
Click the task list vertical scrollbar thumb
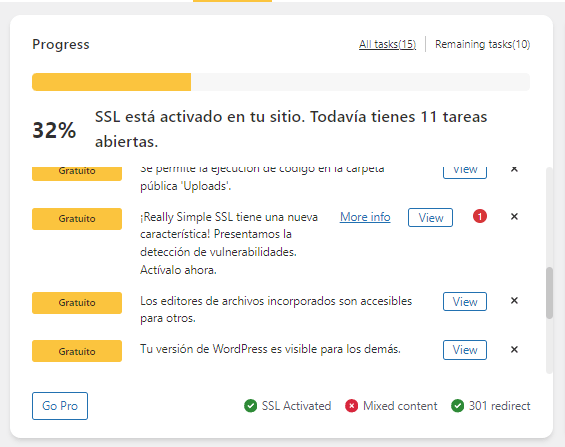point(549,293)
